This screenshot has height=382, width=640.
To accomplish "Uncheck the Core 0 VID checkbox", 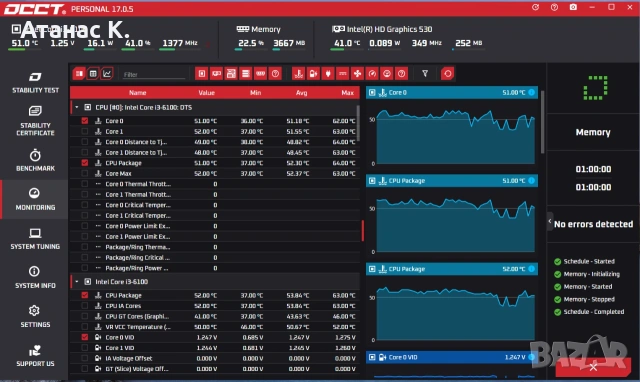I will (x=84, y=337).
